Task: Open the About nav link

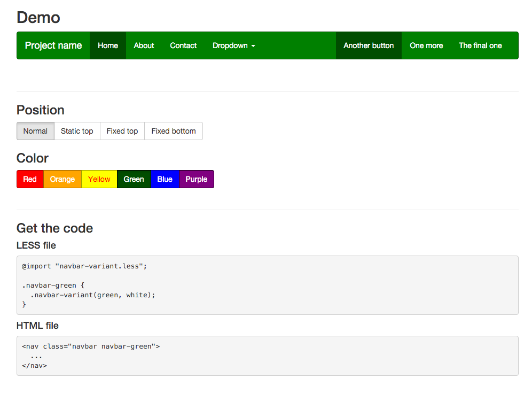Action: pos(144,45)
